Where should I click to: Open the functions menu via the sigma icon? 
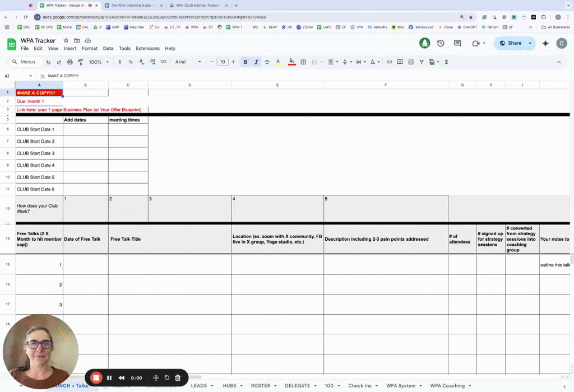coord(447,62)
